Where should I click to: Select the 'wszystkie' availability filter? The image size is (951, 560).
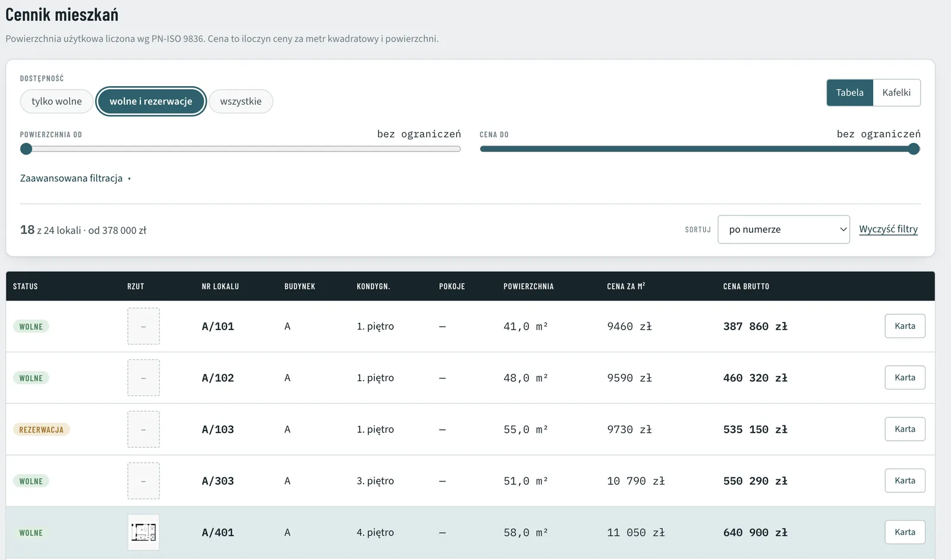(241, 101)
